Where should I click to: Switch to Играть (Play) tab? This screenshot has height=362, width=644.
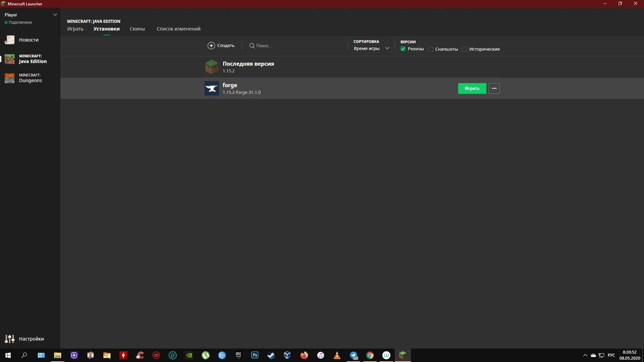75,29
